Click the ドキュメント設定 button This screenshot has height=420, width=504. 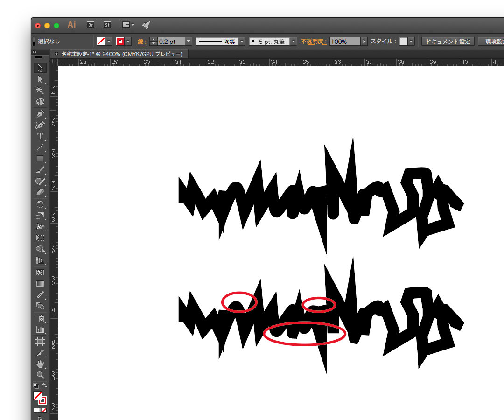(448, 42)
